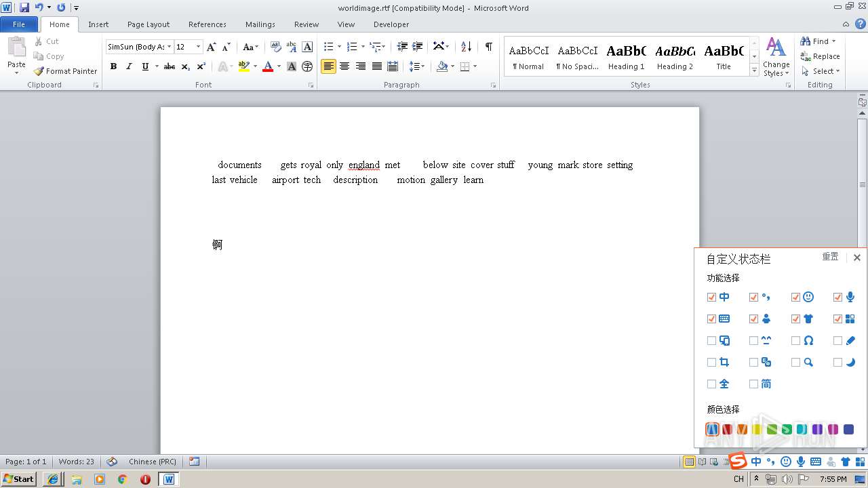
Task: Open the font name dropdown
Action: click(x=169, y=47)
